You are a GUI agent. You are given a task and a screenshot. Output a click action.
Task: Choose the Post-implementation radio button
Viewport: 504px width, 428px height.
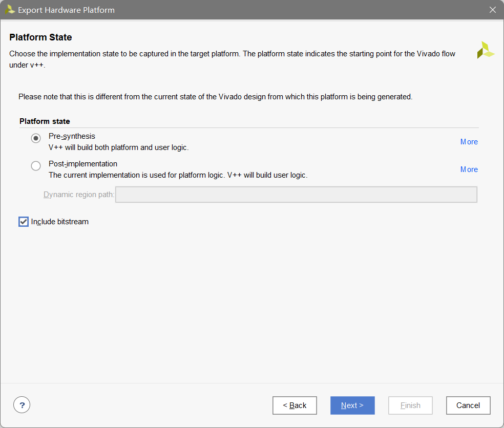36,166
